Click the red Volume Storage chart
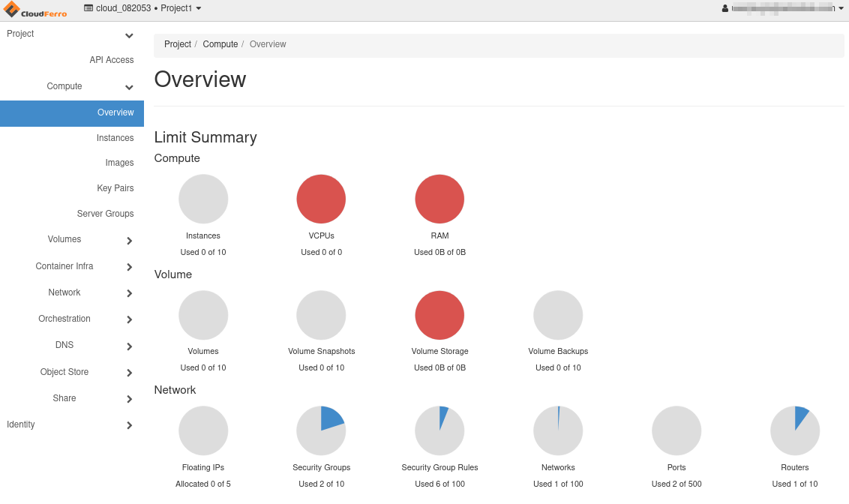 (x=439, y=315)
